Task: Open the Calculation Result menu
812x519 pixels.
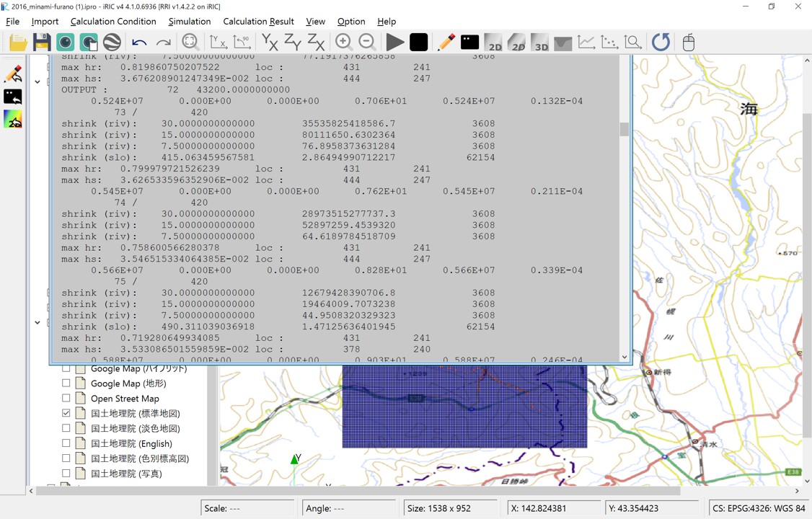Action: coord(258,21)
